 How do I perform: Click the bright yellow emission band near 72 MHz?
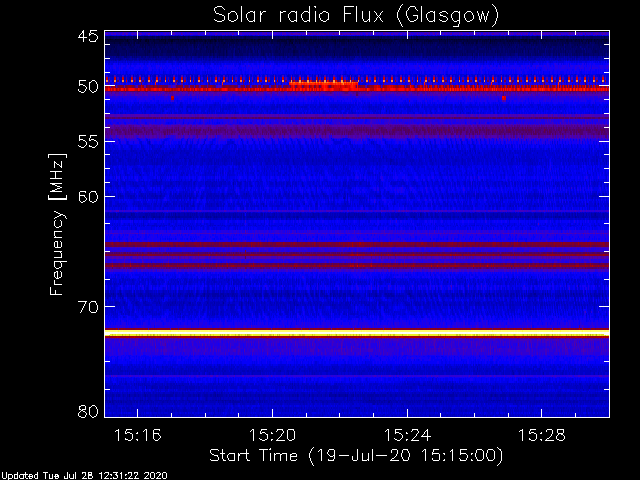[357, 333]
